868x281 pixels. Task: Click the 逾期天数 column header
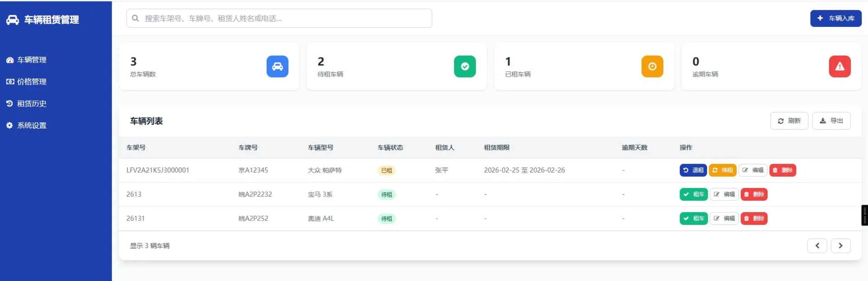[x=635, y=148]
